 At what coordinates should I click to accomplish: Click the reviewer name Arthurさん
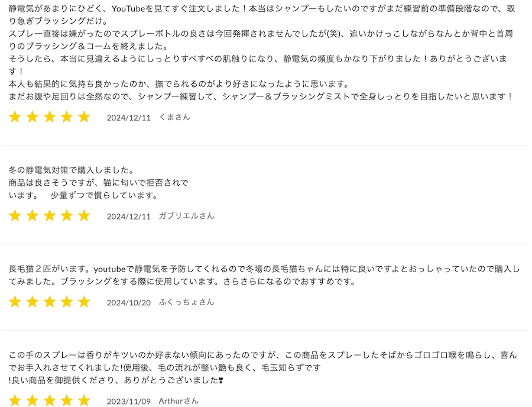point(179,401)
